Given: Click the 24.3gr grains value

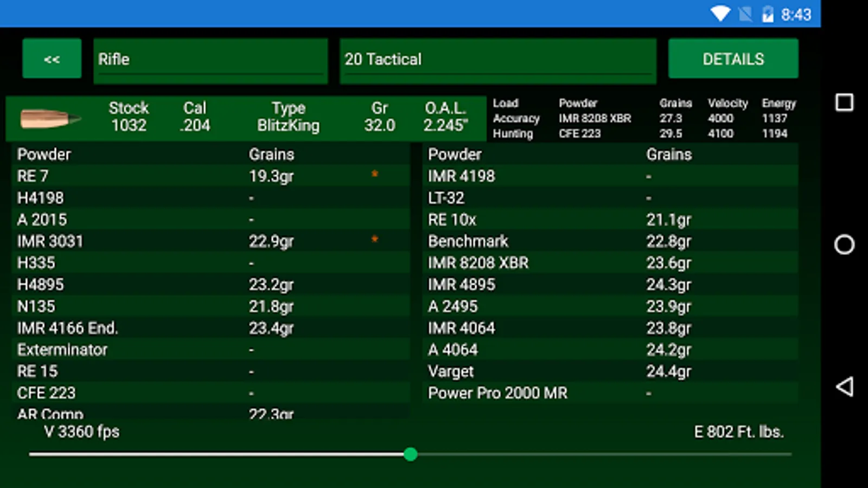Looking at the screenshot, I should point(669,285).
